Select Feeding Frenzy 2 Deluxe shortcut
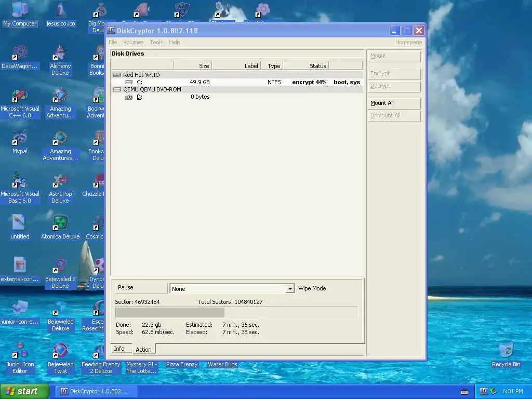Screen dimensions: 532x399 101,358
